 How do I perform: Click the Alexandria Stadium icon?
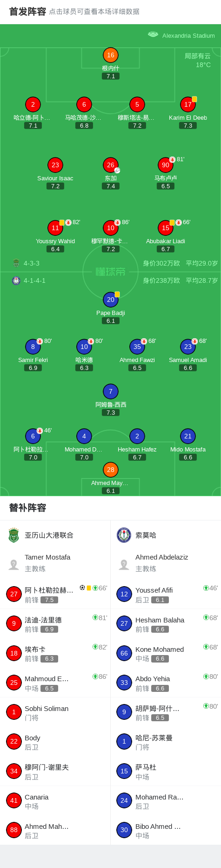(153, 34)
